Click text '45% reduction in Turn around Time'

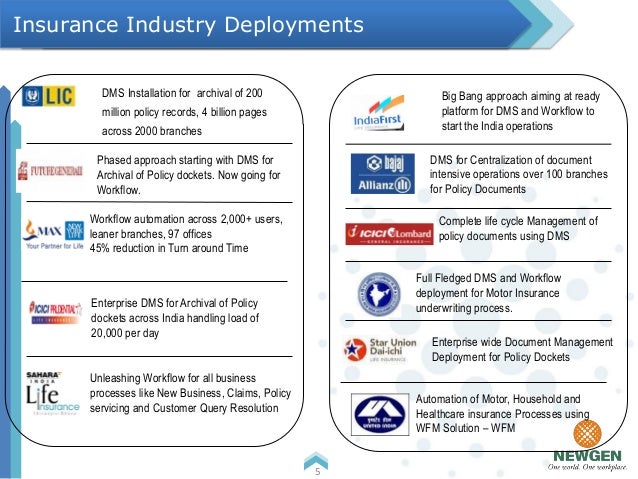click(169, 248)
